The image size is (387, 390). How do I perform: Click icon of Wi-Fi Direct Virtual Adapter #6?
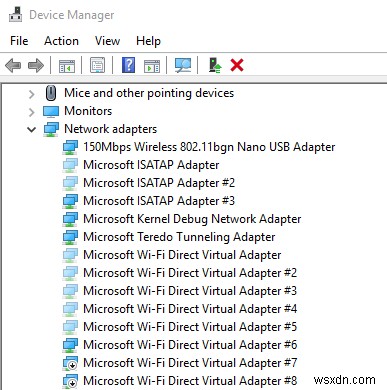point(70,345)
